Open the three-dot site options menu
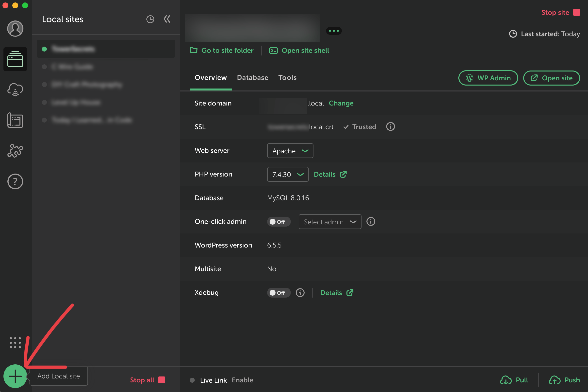Viewport: 588px width, 392px height. tap(334, 31)
